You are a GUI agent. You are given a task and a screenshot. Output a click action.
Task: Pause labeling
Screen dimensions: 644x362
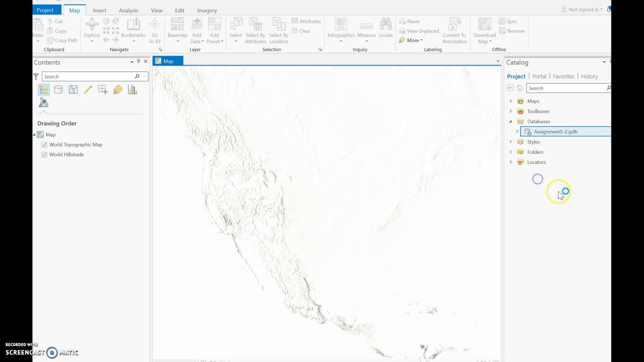point(409,21)
